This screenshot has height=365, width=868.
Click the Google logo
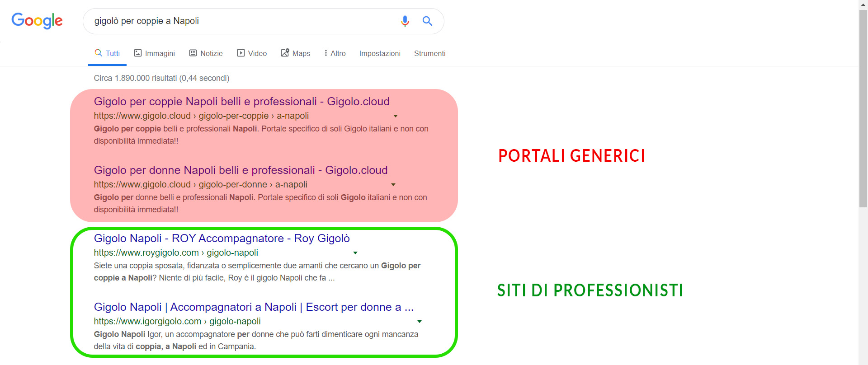point(37,21)
